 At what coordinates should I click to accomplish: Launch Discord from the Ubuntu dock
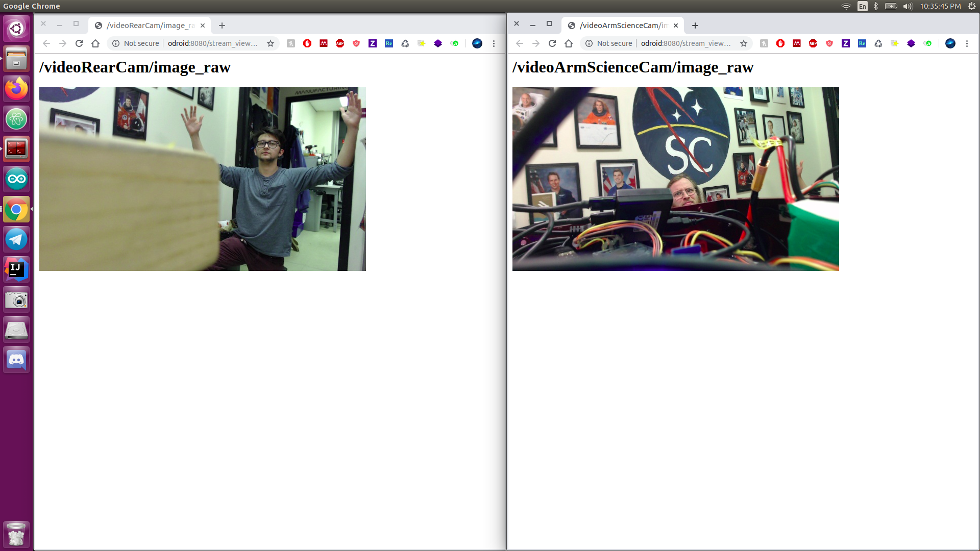click(16, 360)
